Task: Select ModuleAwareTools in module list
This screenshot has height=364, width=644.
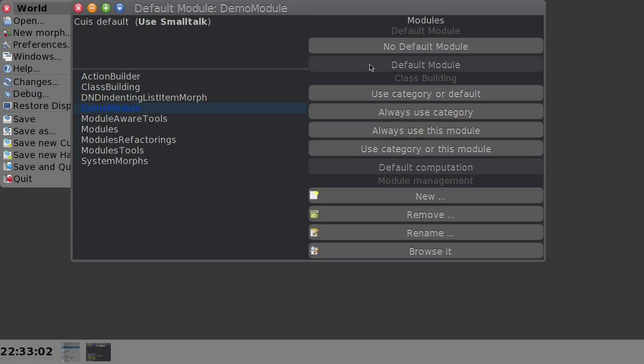Action: tap(190, 119)
